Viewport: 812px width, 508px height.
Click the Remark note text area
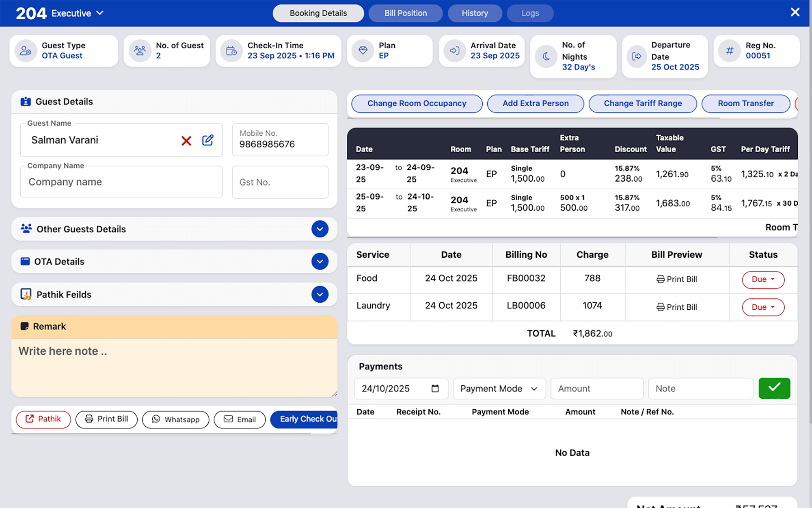[x=174, y=367]
